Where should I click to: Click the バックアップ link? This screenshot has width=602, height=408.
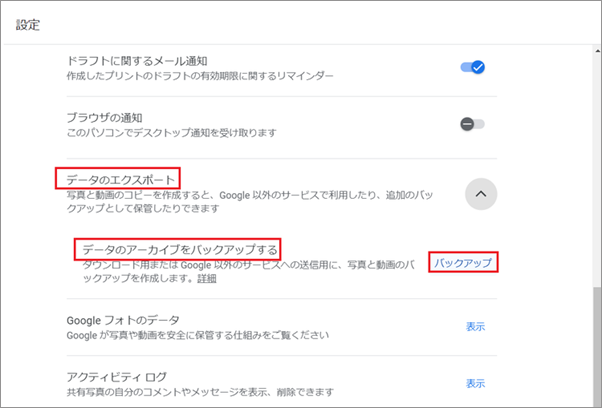463,263
